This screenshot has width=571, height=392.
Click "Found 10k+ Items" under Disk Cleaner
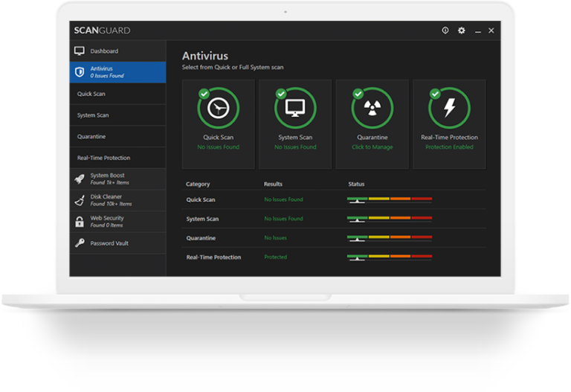click(111, 204)
